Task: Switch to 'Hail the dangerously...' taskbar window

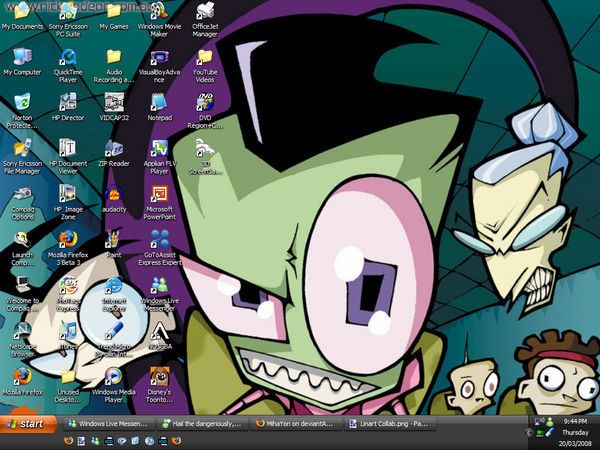Action: 202,424
